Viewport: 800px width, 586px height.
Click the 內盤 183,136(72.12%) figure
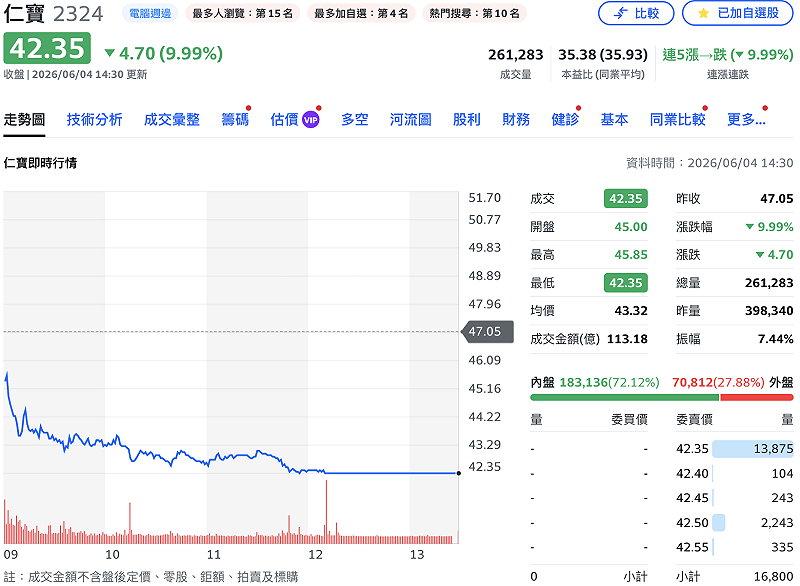[x=609, y=383]
